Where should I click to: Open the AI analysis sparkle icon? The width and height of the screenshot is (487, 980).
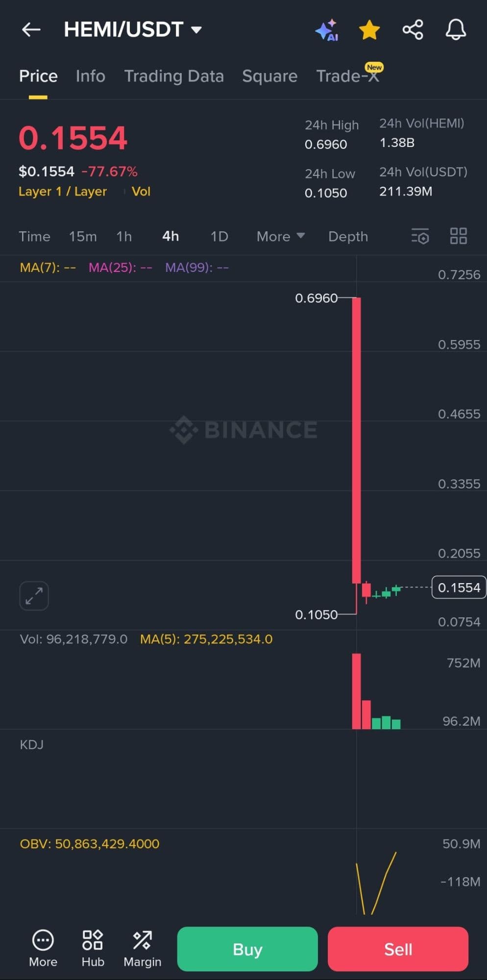coord(327,30)
